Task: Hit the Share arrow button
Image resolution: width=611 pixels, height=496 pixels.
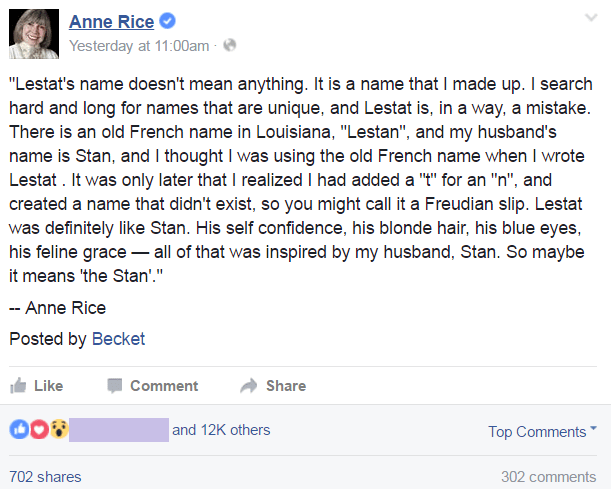Action: 273,386
